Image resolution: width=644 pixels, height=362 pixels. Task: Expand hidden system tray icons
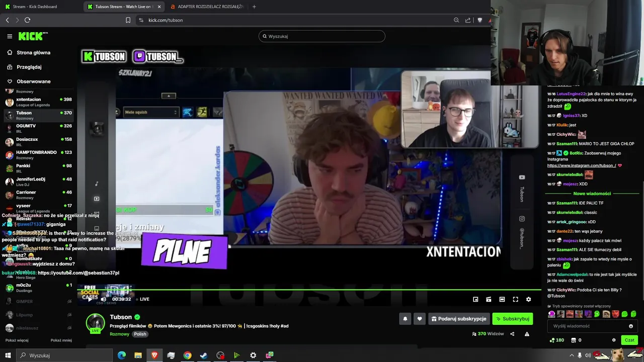(572, 355)
